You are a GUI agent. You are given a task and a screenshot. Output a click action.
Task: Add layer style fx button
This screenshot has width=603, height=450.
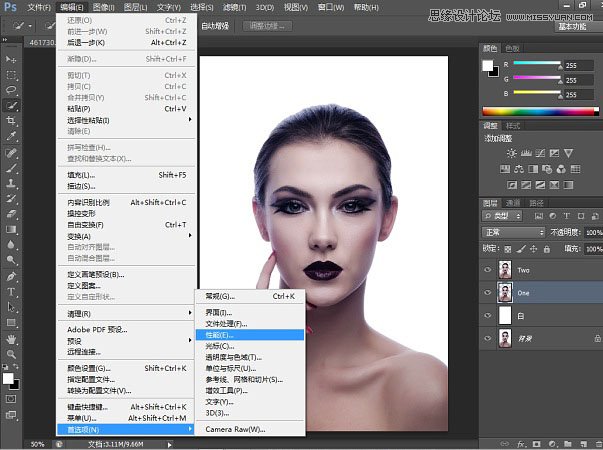click(x=521, y=444)
